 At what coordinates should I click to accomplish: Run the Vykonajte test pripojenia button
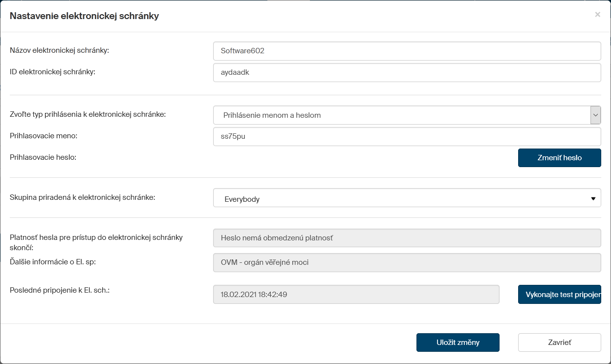[x=559, y=295]
